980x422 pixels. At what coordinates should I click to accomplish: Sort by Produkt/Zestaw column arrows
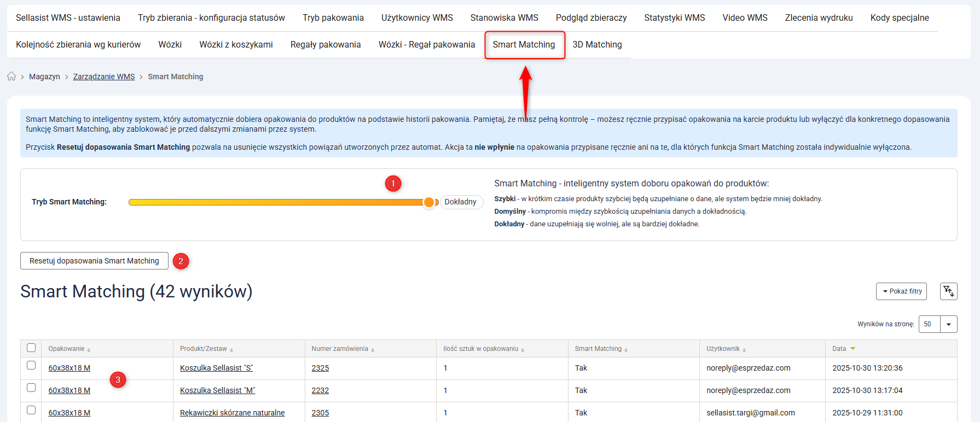click(231, 350)
